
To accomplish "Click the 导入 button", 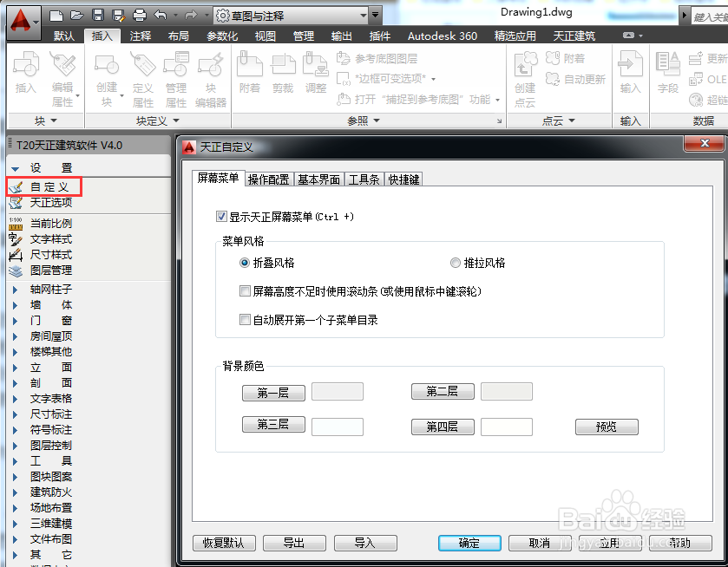I will (365, 543).
